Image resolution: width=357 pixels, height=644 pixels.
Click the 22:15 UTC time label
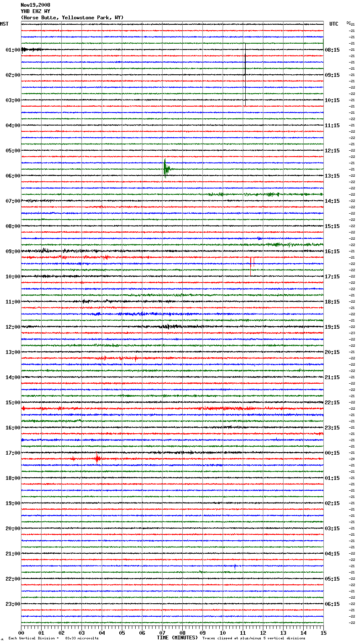[x=332, y=403]
